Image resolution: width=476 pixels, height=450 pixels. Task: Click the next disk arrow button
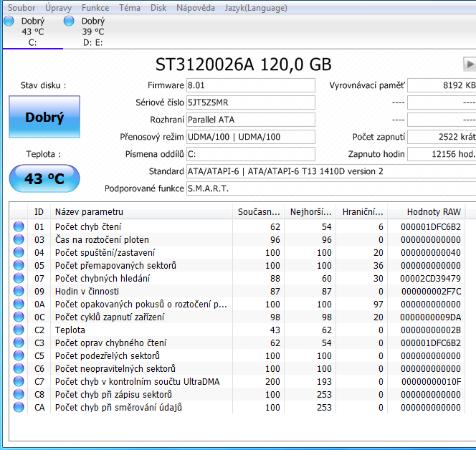click(470, 64)
